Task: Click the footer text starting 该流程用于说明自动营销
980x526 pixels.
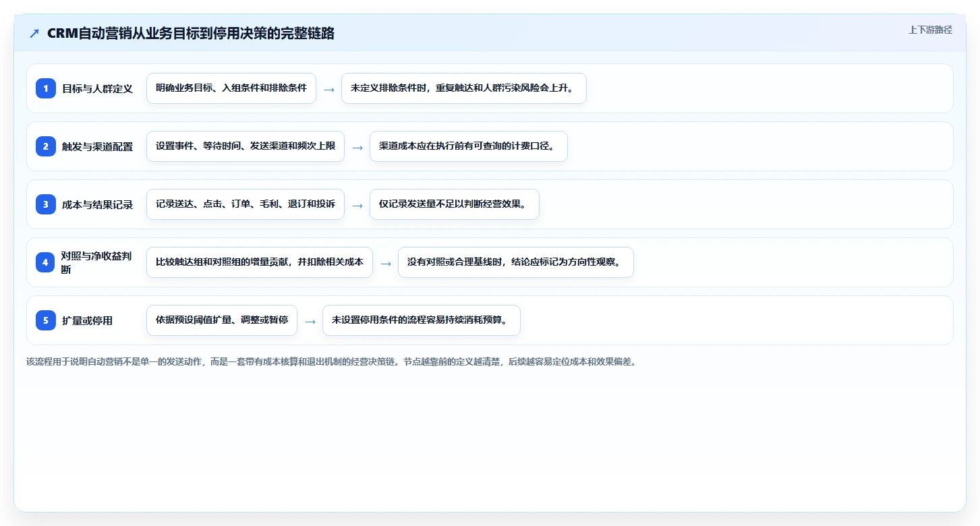Action: click(331, 361)
